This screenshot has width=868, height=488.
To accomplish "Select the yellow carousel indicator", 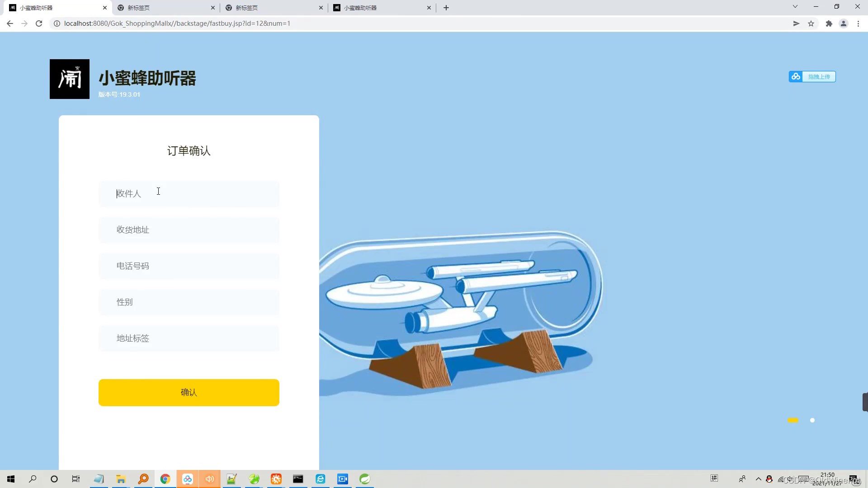I will click(x=793, y=420).
